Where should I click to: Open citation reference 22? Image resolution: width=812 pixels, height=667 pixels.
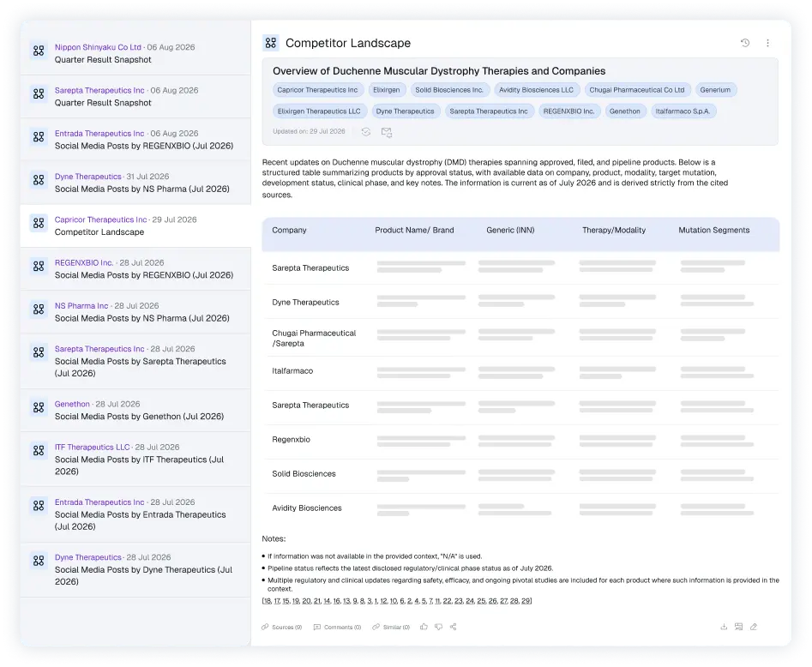click(447, 601)
